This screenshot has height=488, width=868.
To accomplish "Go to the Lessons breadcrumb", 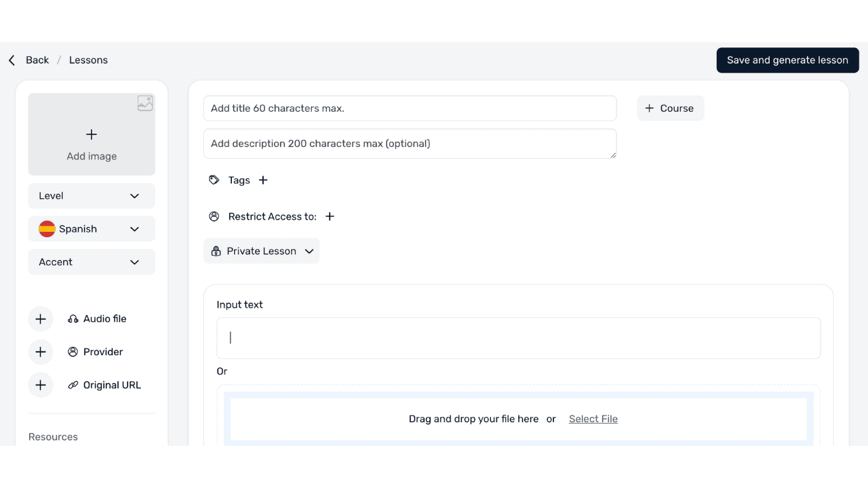I will 88,60.
